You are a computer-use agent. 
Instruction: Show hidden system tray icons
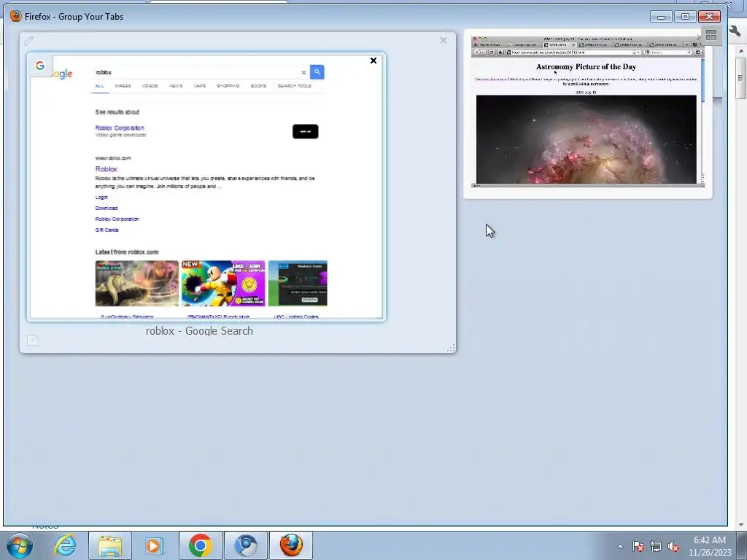click(620, 546)
